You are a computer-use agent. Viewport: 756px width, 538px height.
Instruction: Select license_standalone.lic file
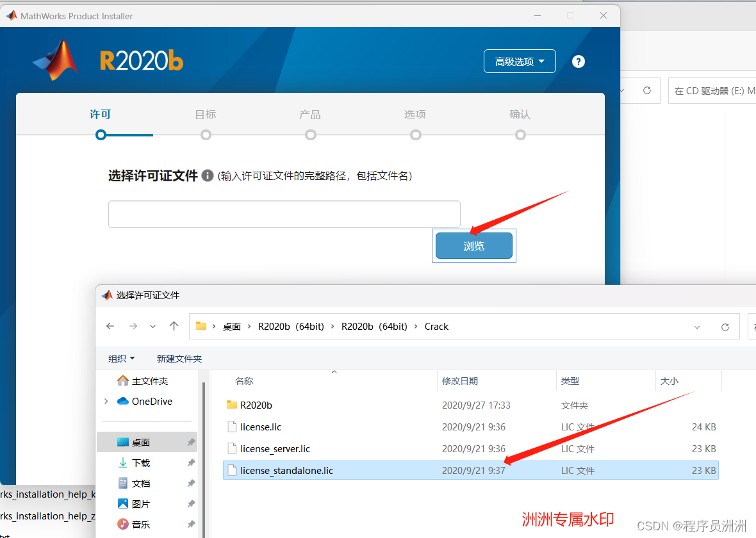470,470
